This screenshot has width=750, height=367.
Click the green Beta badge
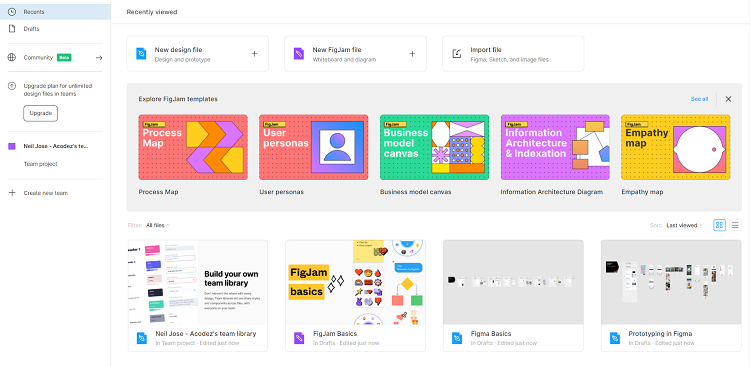pos(64,57)
